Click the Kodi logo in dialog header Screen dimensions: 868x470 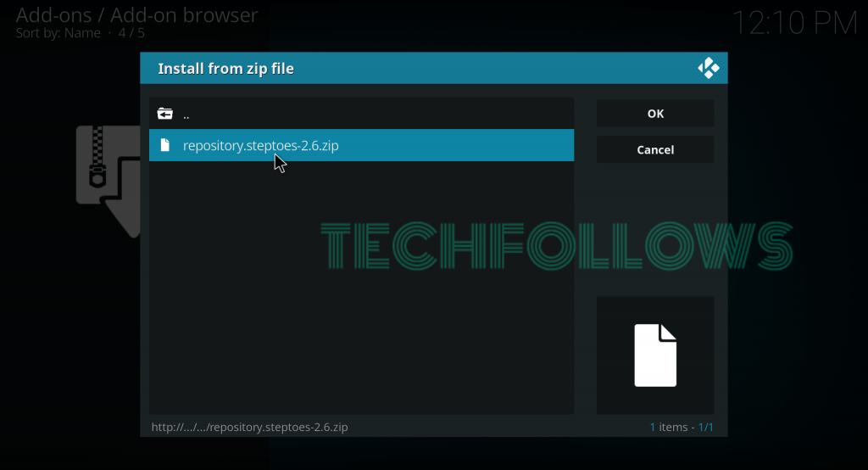click(x=708, y=68)
